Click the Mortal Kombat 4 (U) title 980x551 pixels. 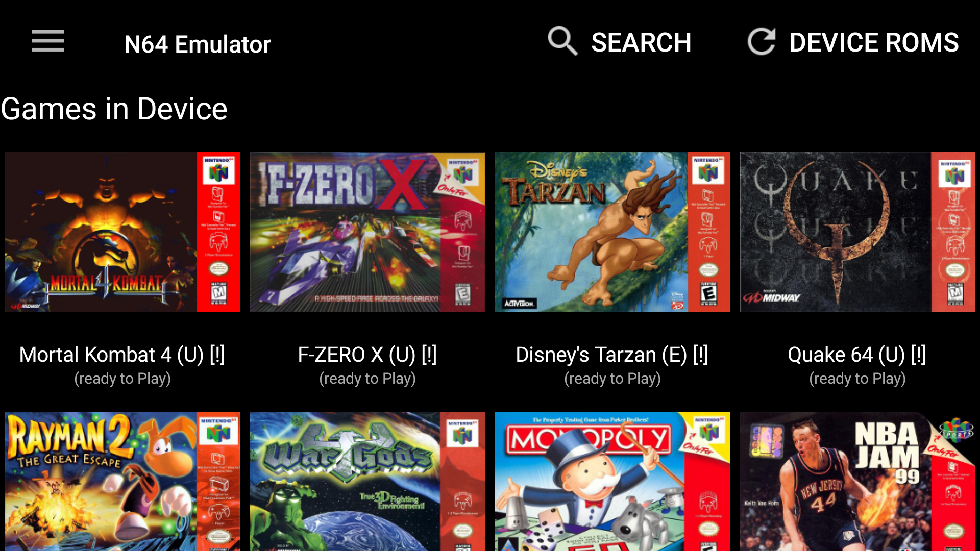(x=122, y=355)
